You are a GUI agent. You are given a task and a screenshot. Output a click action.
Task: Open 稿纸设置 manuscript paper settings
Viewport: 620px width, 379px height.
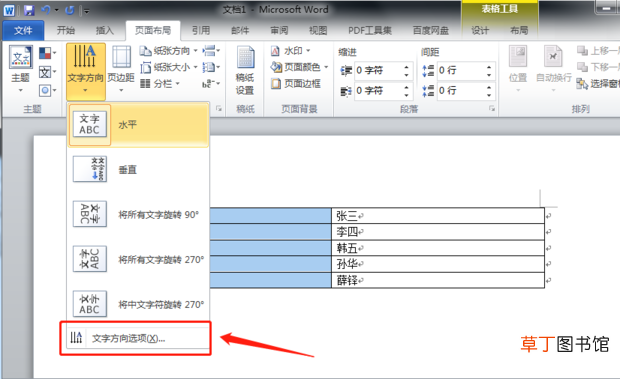[x=245, y=70]
